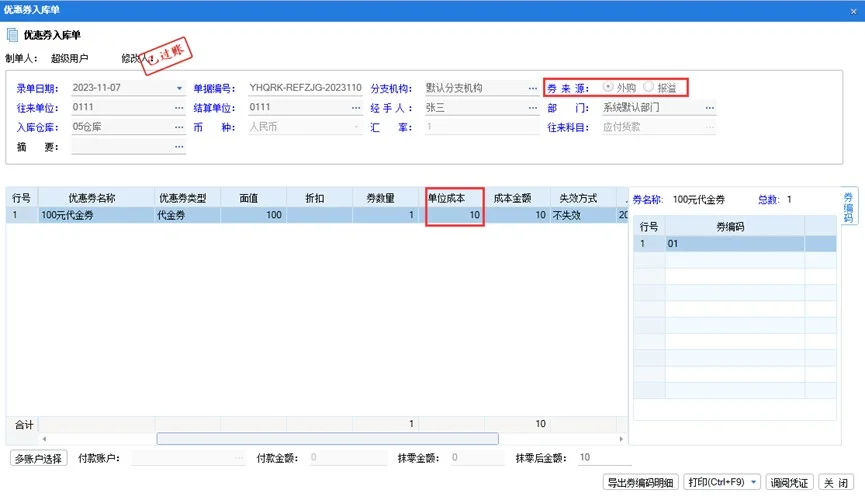Open the 付款账户 lookup ellipsis
This screenshot has width=865, height=500.
238,458
